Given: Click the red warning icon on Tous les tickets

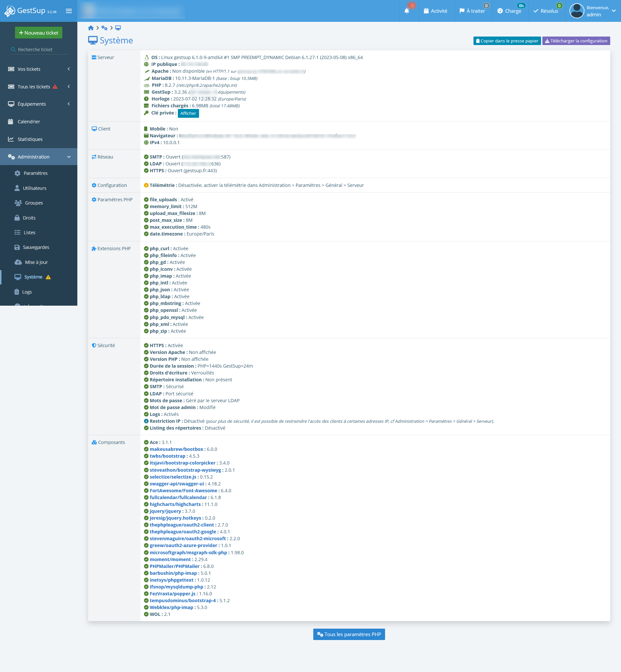Looking at the screenshot, I should click(x=55, y=87).
